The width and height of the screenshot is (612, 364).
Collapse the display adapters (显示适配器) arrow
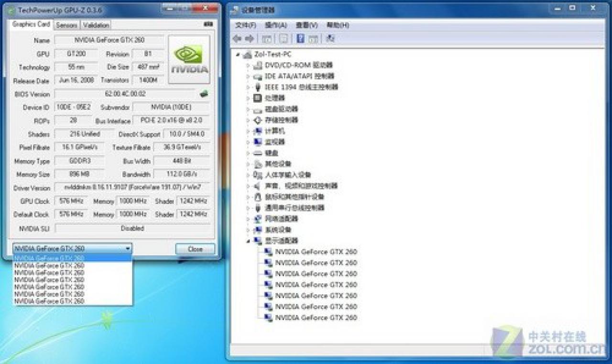pyautogui.click(x=248, y=241)
